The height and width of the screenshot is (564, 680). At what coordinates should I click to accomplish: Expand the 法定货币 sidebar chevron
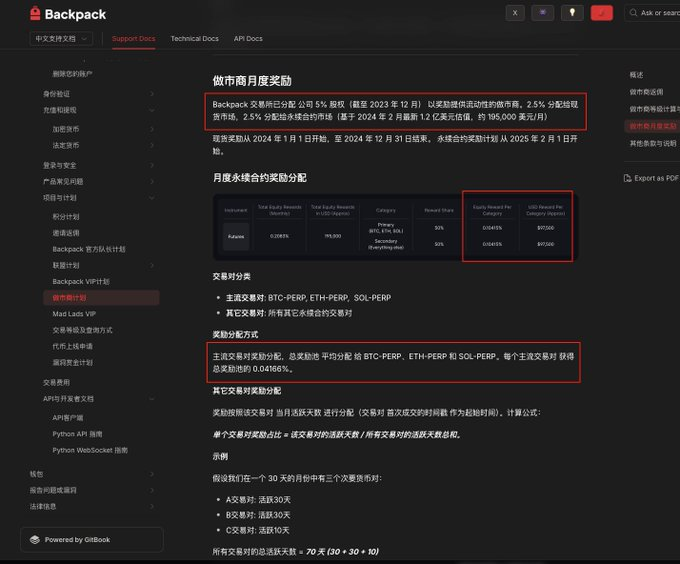[x=152, y=145]
